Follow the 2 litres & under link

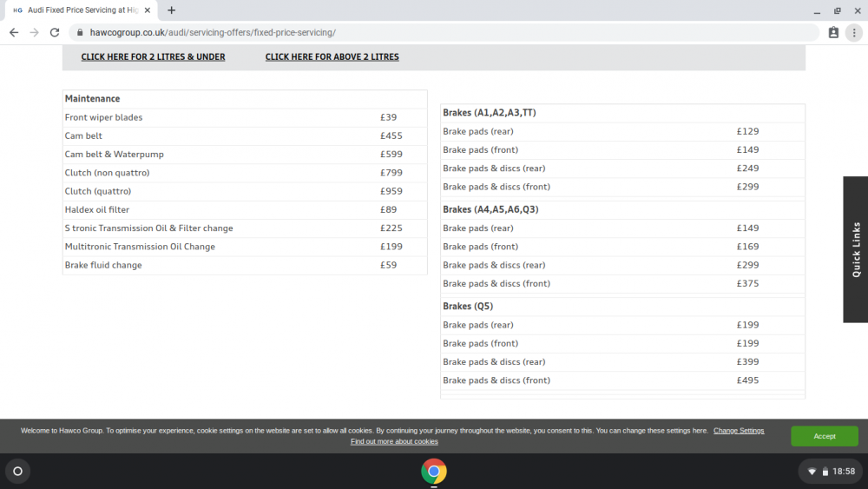[154, 57]
